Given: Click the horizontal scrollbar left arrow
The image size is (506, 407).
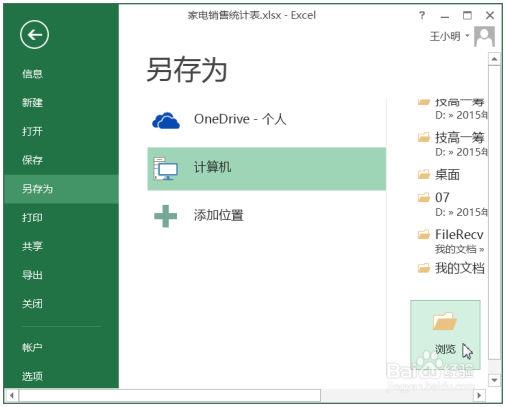Looking at the screenshot, I should tap(12, 396).
